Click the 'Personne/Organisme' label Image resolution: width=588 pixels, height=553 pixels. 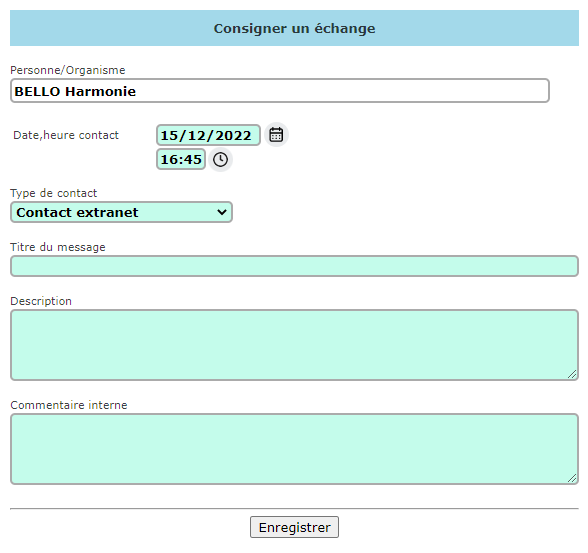pyautogui.click(x=68, y=70)
